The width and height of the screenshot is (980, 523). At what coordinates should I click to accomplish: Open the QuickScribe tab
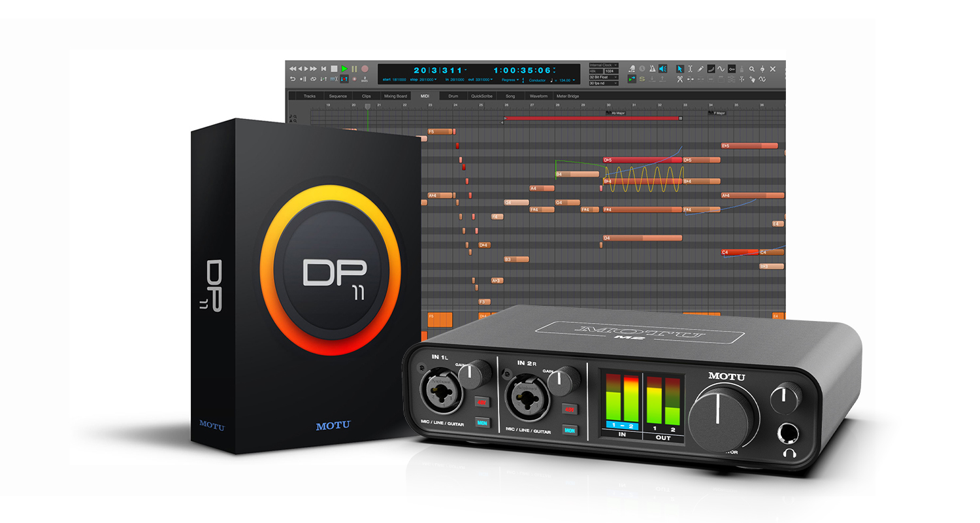click(481, 96)
